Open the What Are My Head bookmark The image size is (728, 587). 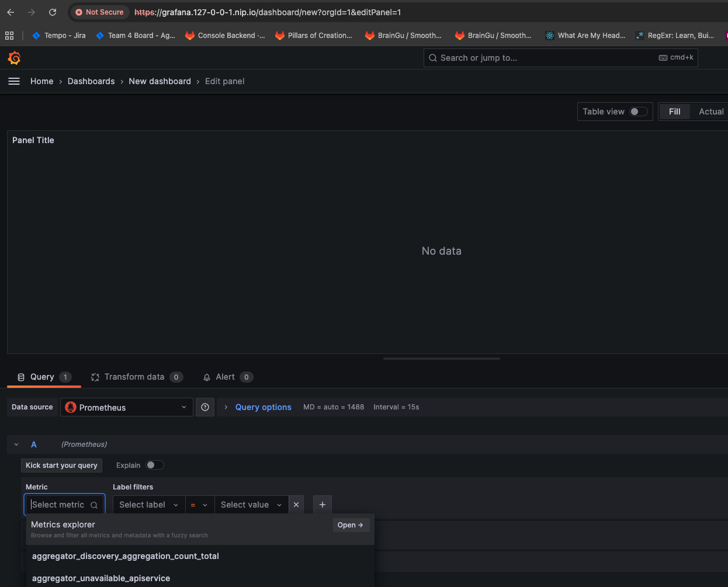click(x=585, y=36)
